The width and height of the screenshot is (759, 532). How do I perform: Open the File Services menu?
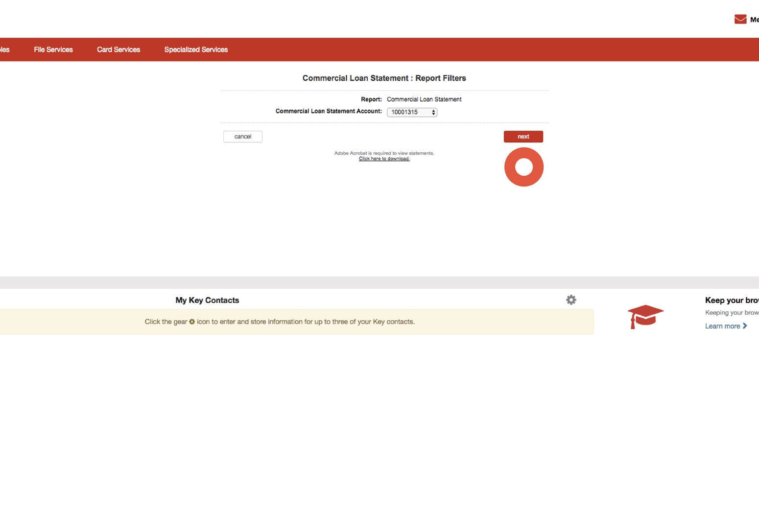pyautogui.click(x=53, y=49)
